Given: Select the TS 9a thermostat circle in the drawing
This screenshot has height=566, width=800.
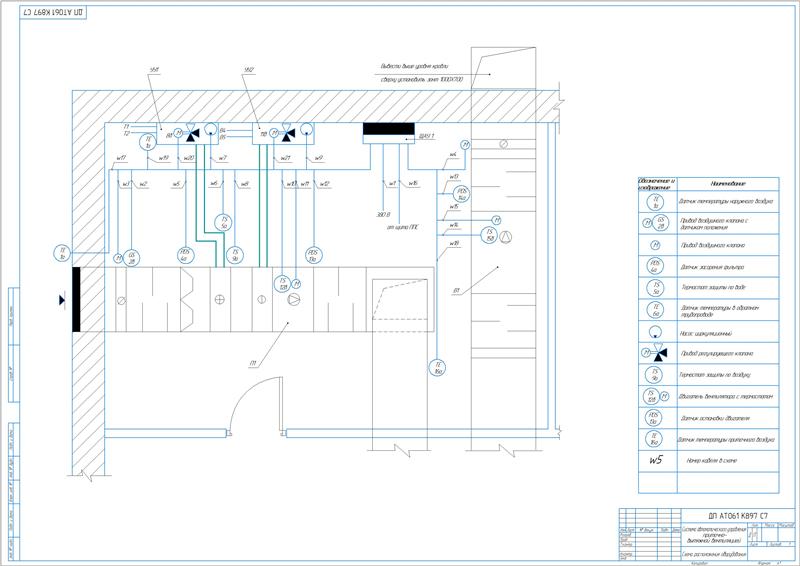Looking at the screenshot, I should click(235, 255).
